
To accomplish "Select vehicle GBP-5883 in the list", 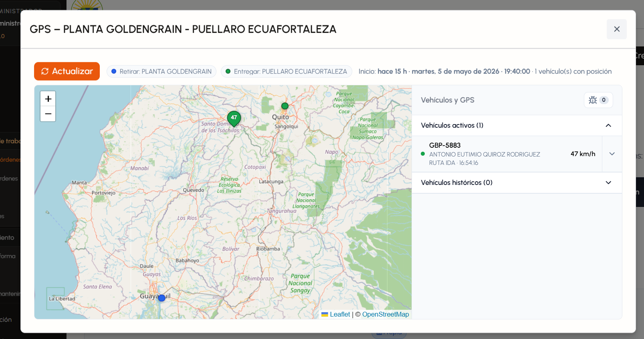I will tap(507, 154).
